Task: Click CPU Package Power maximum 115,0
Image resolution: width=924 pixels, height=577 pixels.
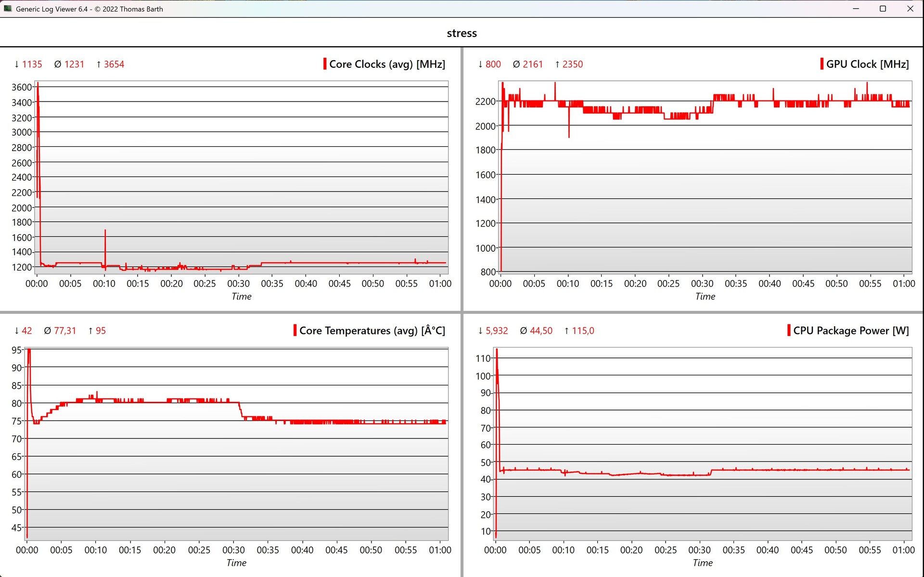Action: (582, 331)
